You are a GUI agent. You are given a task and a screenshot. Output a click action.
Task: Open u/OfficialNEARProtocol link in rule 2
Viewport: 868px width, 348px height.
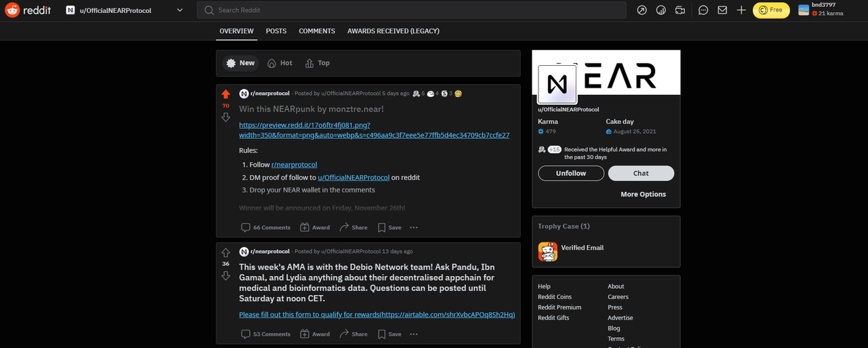click(353, 178)
